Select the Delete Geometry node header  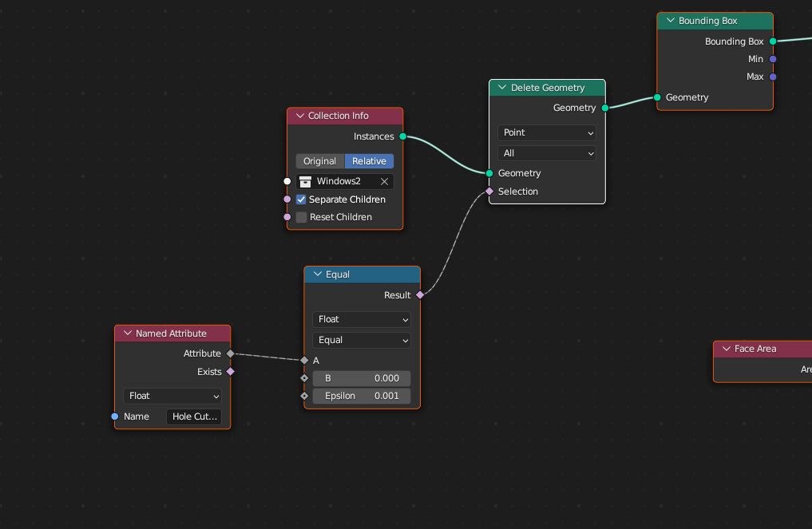tap(548, 88)
